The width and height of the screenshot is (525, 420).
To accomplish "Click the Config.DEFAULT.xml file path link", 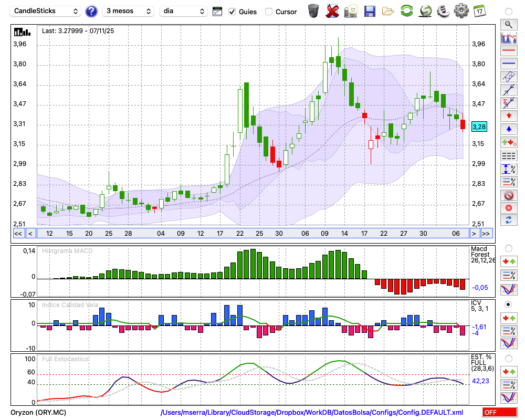I will pyautogui.click(x=312, y=413).
